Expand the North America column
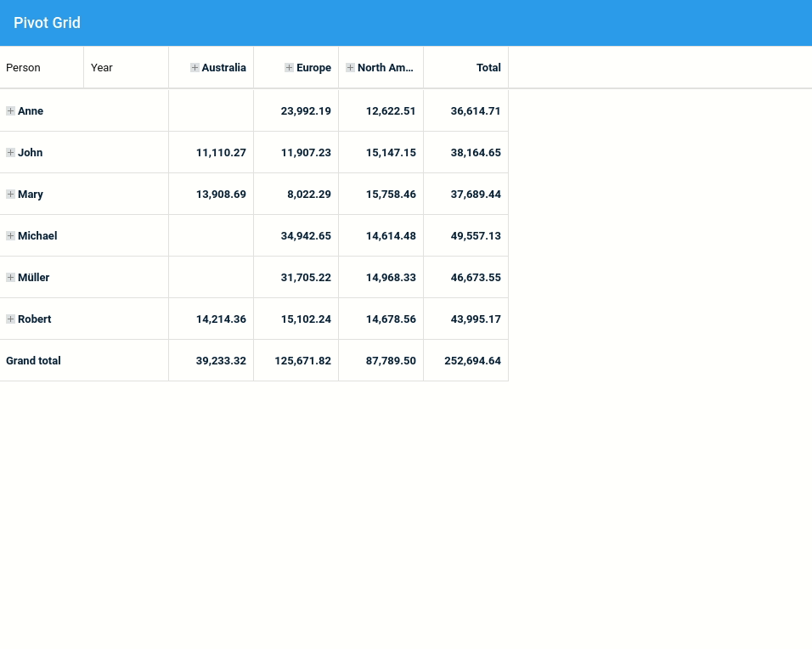 point(350,67)
